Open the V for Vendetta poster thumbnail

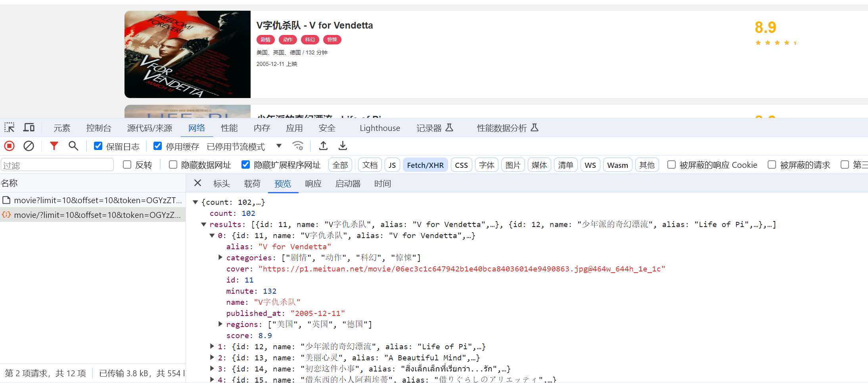188,54
